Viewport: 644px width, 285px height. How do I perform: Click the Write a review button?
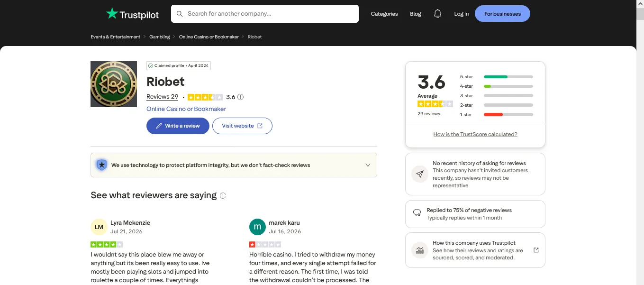[x=178, y=126]
